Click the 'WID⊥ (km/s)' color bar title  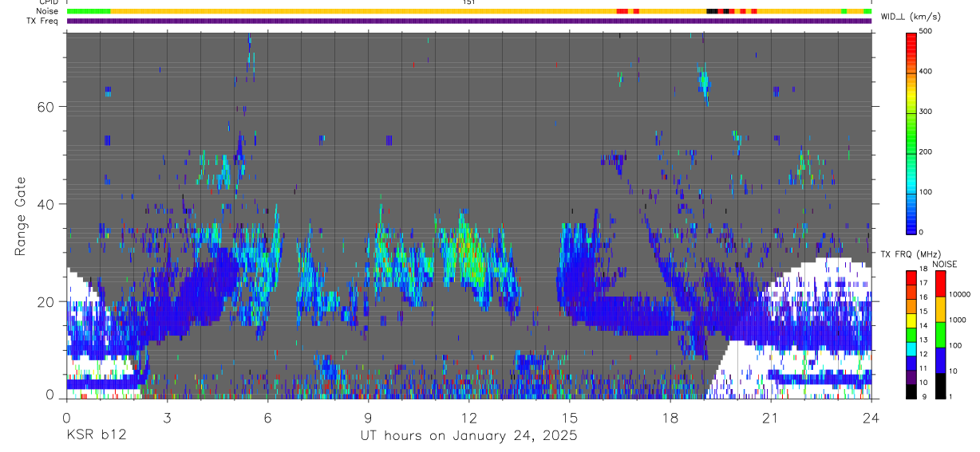tap(910, 16)
